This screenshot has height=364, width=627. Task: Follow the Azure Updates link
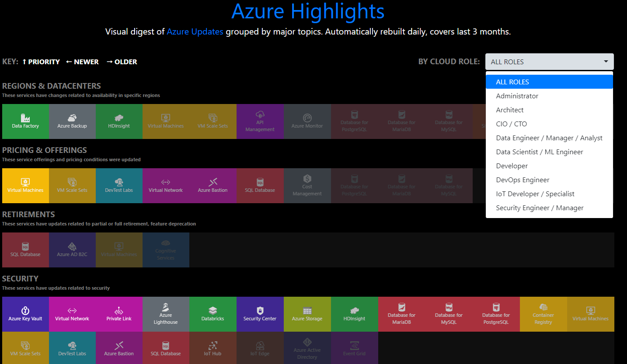(x=195, y=31)
